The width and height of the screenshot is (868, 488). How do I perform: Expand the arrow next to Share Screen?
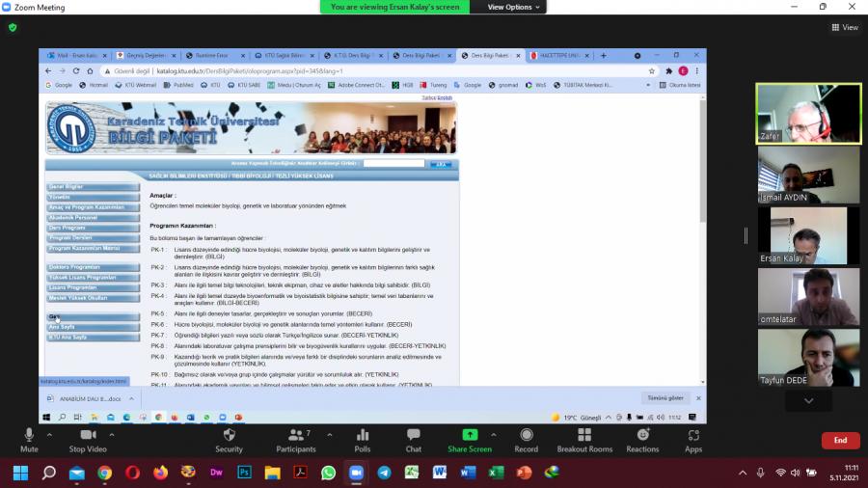pyautogui.click(x=493, y=435)
